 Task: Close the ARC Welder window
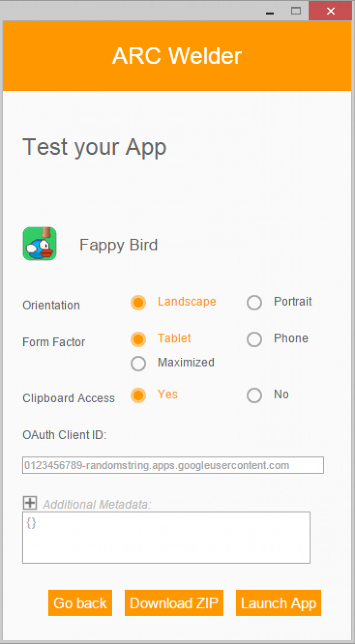coord(331,11)
